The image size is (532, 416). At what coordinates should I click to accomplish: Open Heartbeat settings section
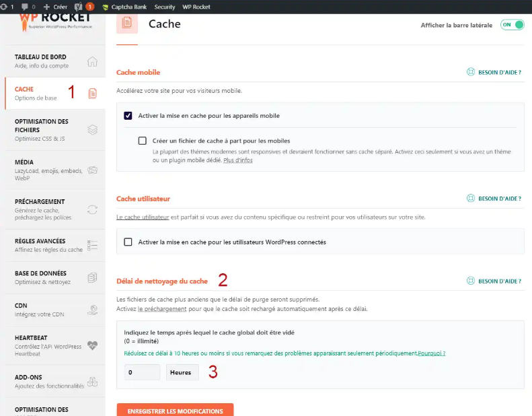[x=55, y=345]
